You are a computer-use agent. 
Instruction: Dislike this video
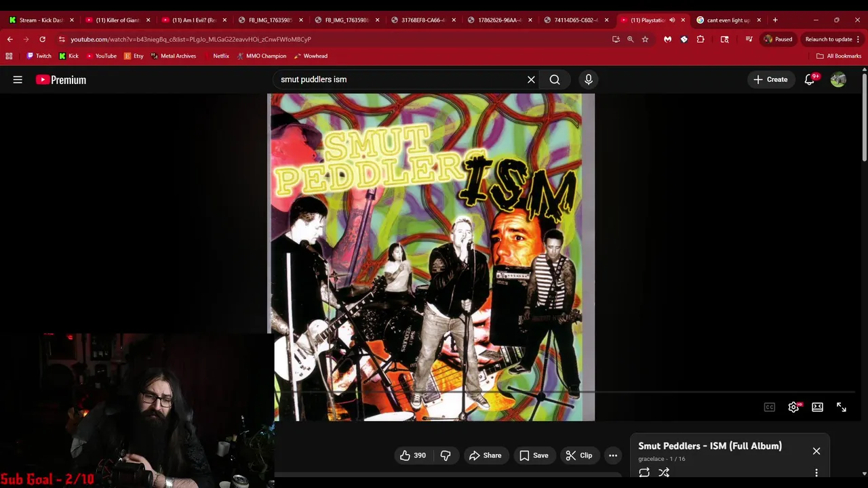click(x=446, y=455)
